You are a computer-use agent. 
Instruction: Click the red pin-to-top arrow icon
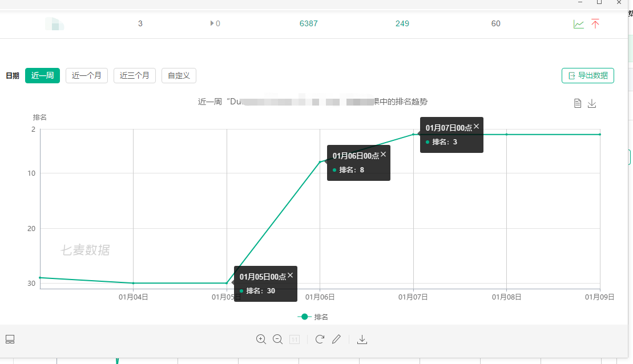click(x=595, y=24)
